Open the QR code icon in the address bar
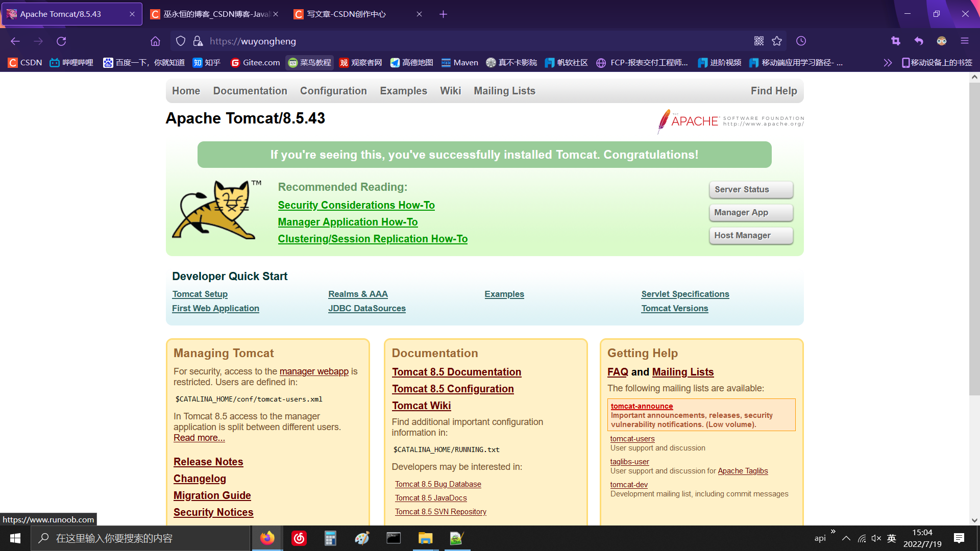 [x=759, y=41]
